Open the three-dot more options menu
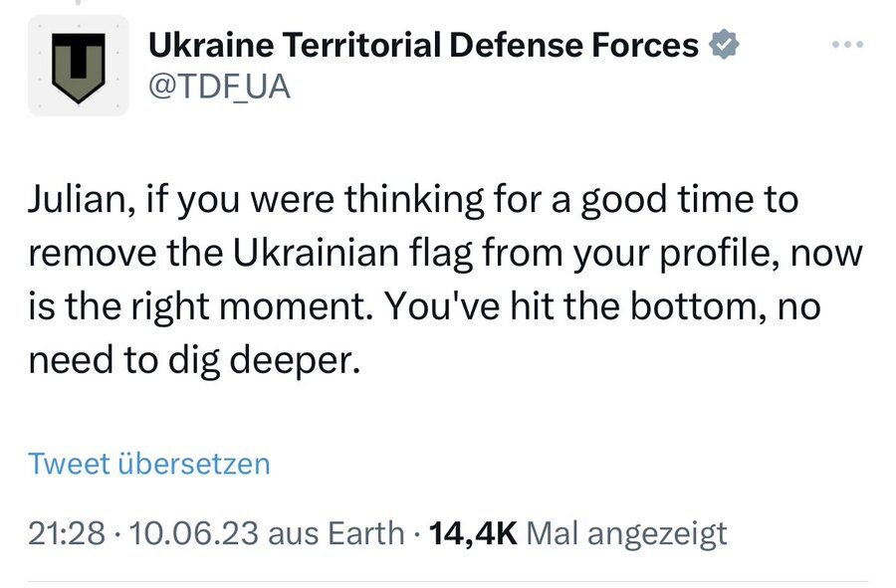This screenshot has width=896, height=588. 847,45
